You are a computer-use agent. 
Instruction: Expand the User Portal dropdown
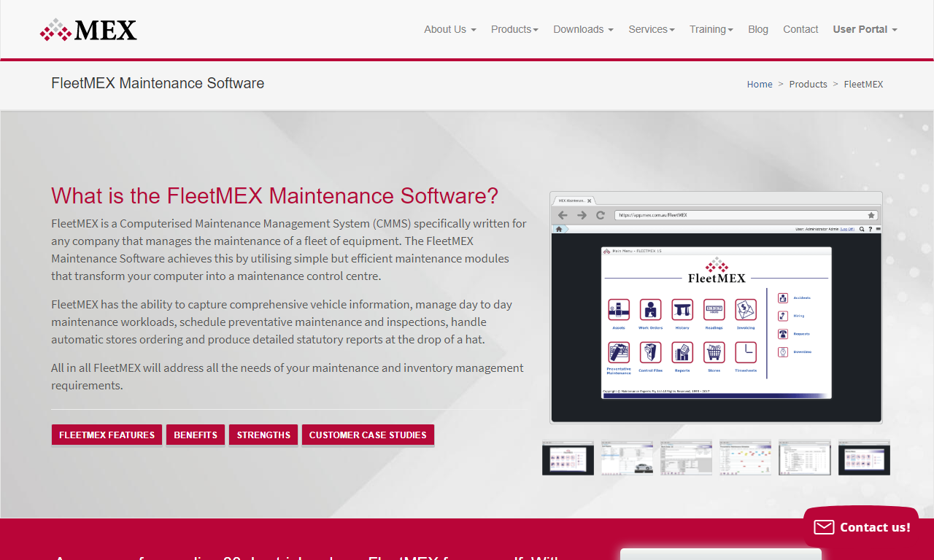(x=865, y=29)
